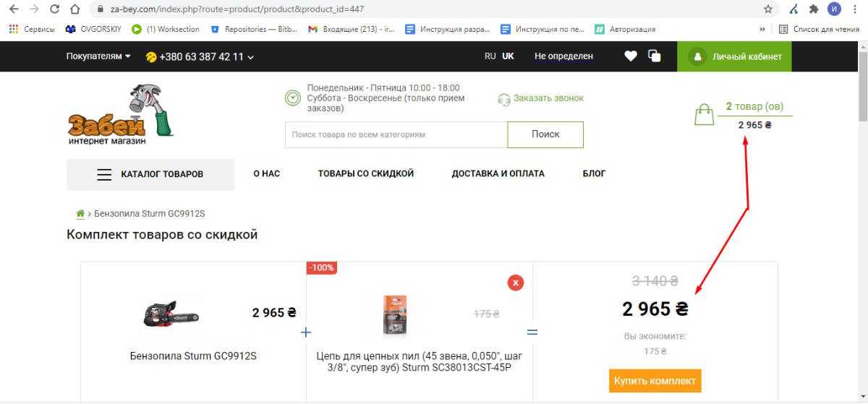Open Входящие Gmail bookmark
Image resolution: width=868 pixels, height=404 pixels.
pos(351,30)
